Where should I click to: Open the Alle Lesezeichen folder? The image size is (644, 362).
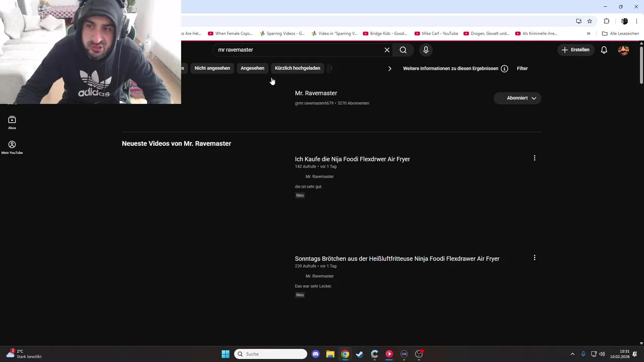click(620, 34)
